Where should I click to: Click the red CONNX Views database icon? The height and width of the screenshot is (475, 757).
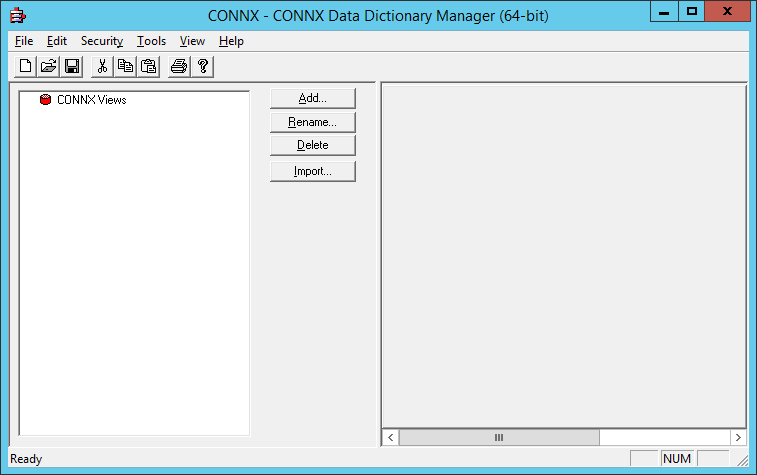tap(45, 100)
